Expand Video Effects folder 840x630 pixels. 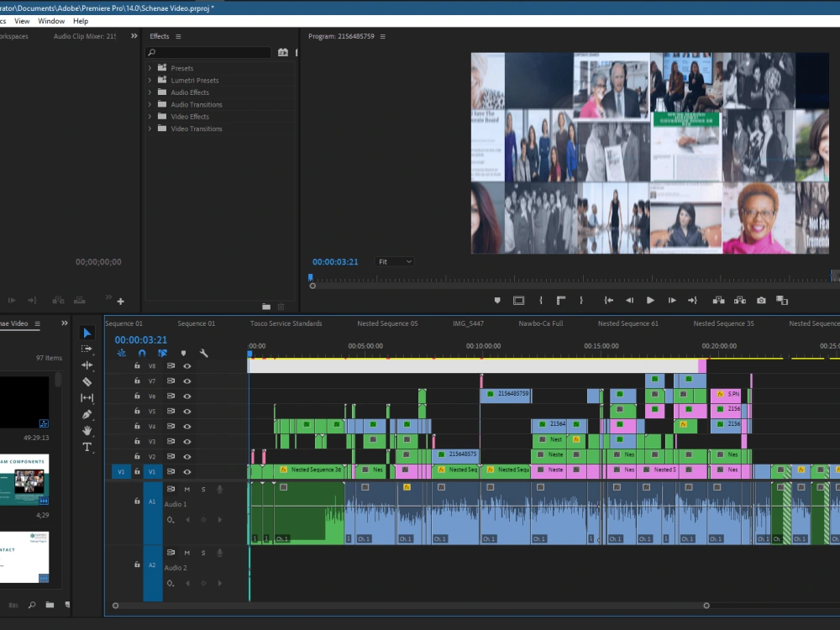150,116
